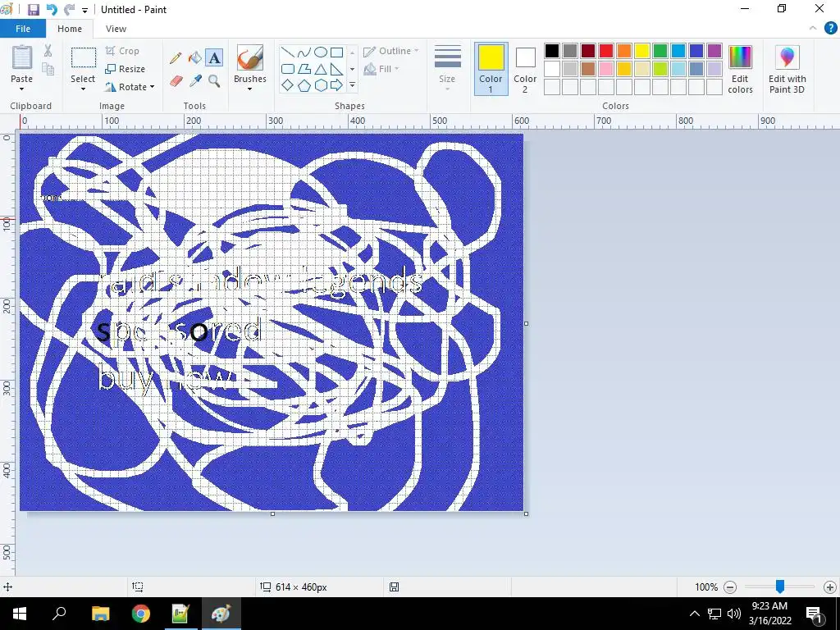Open the notification center icon
The width and height of the screenshot is (840, 630).
coord(814,614)
